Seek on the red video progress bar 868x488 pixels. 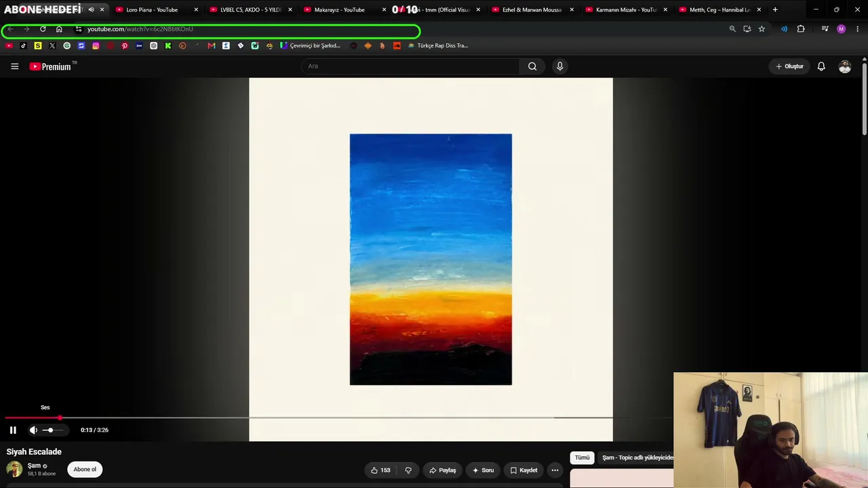(33, 418)
